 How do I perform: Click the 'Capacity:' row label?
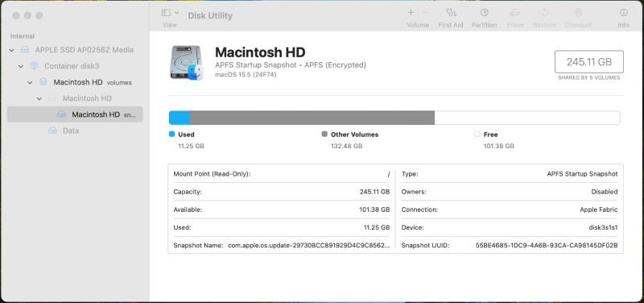(x=188, y=192)
